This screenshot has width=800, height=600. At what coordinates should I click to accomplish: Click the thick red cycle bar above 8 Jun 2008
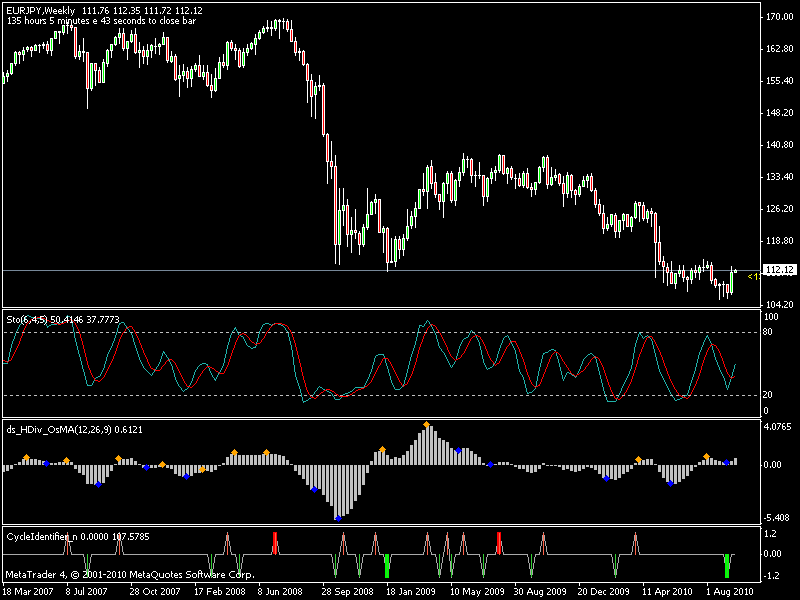point(275,543)
